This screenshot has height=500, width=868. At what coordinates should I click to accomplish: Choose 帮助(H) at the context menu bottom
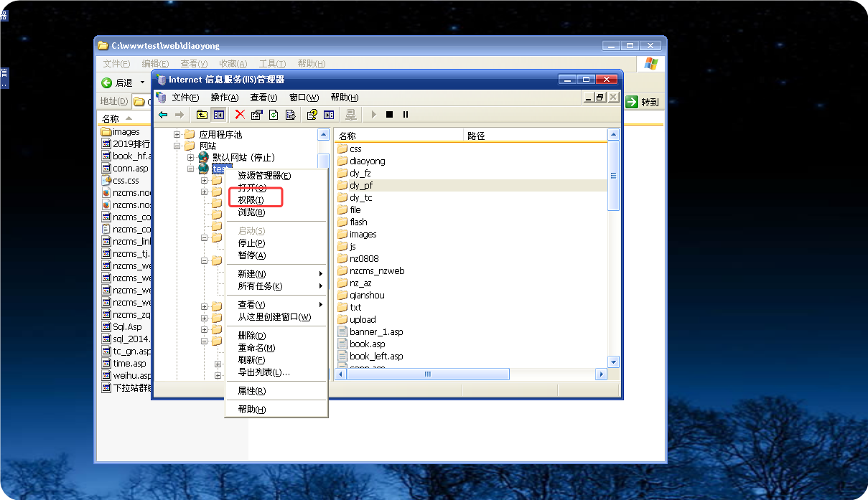click(x=276, y=409)
